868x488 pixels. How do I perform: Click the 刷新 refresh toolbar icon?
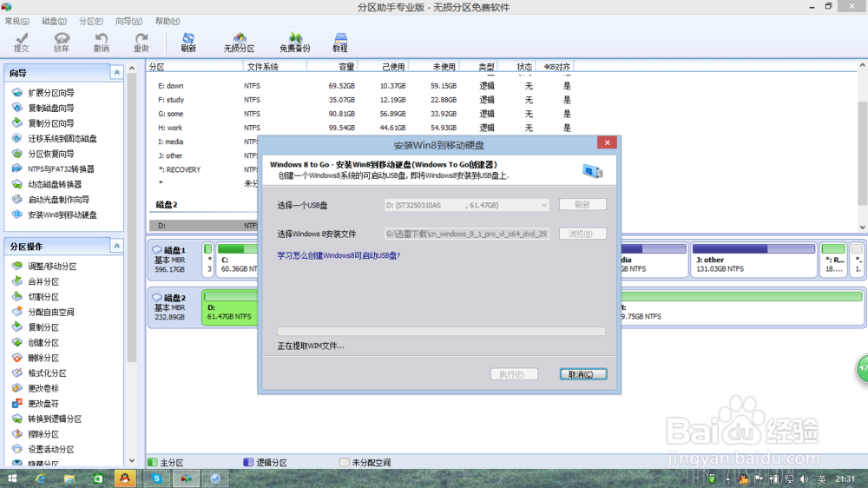pos(188,42)
